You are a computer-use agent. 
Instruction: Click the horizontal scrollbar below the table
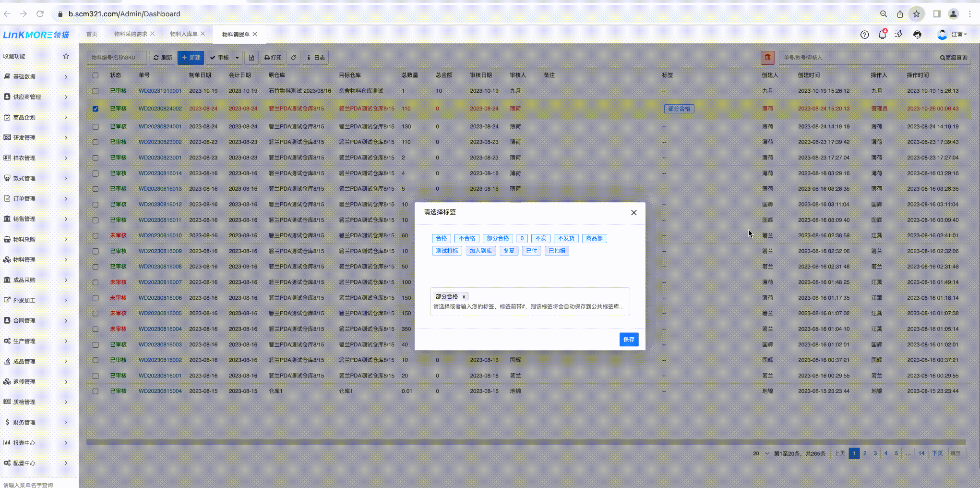point(526,442)
